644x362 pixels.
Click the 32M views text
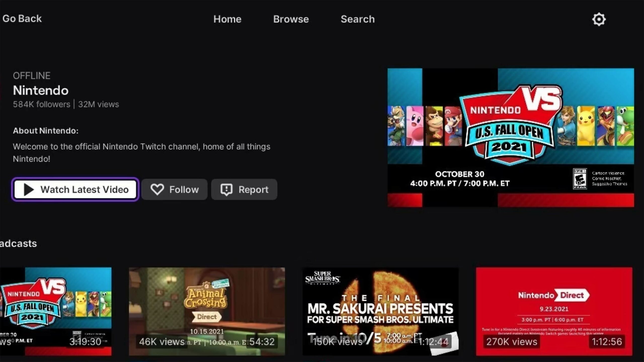tap(98, 104)
